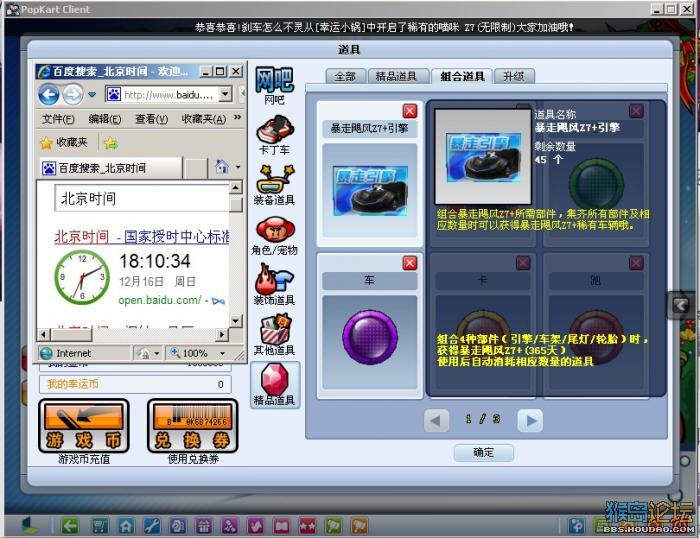Click the purple gift box icon in bottom bar
This screenshot has width=700, height=538.
(x=204, y=526)
